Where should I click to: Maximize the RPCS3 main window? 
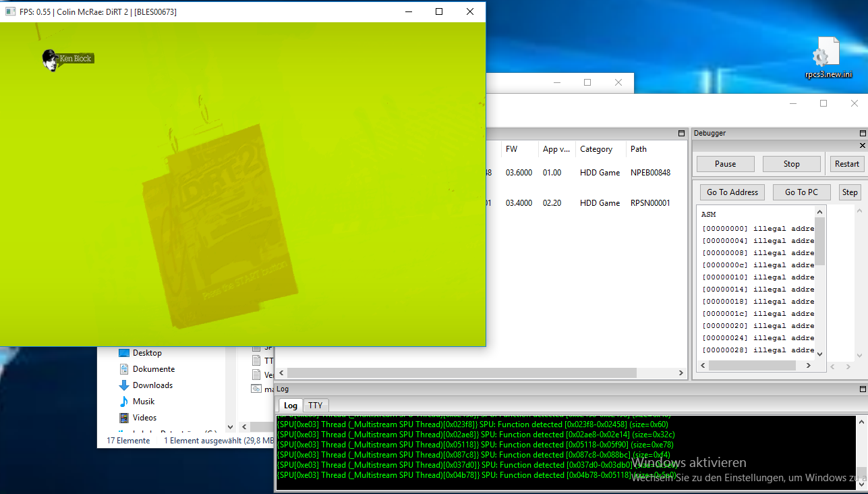[823, 103]
